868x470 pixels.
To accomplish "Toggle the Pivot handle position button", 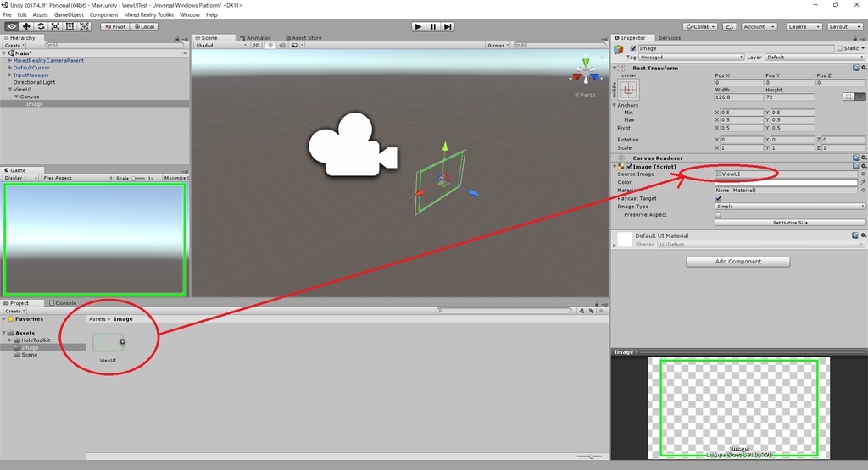I will click(x=115, y=26).
